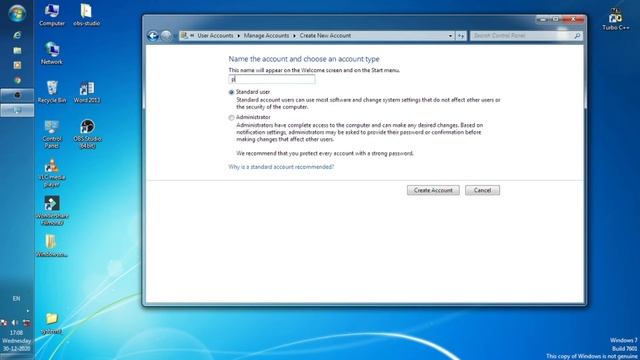Viewport: 640px width, 360px height.
Task: Open Windows Explorer from the taskbar
Action: point(17,51)
